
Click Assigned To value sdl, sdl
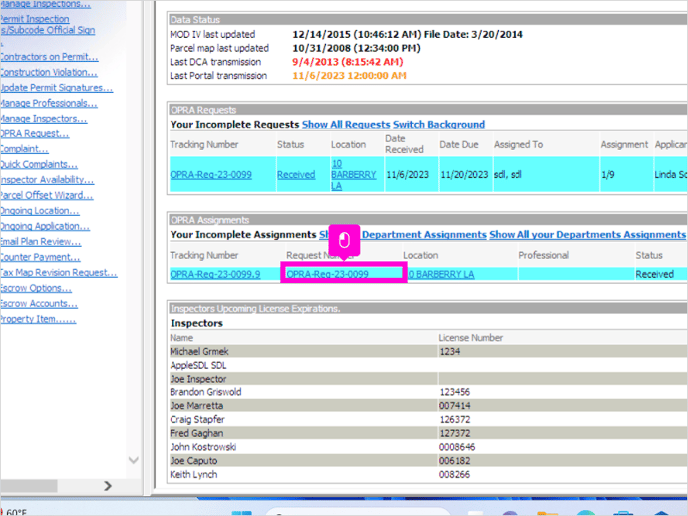(x=508, y=175)
